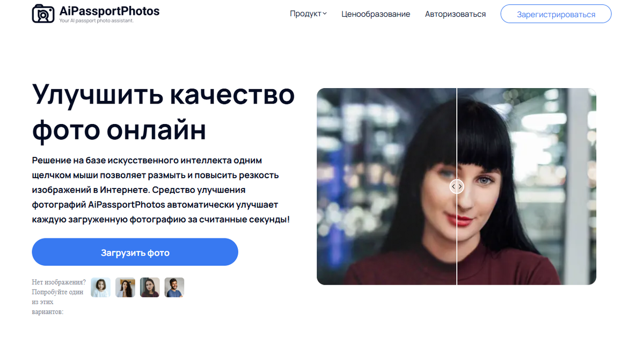Viewport: 644px width, 341px height.
Task: Click the circular before/after slider handle
Action: tap(457, 186)
